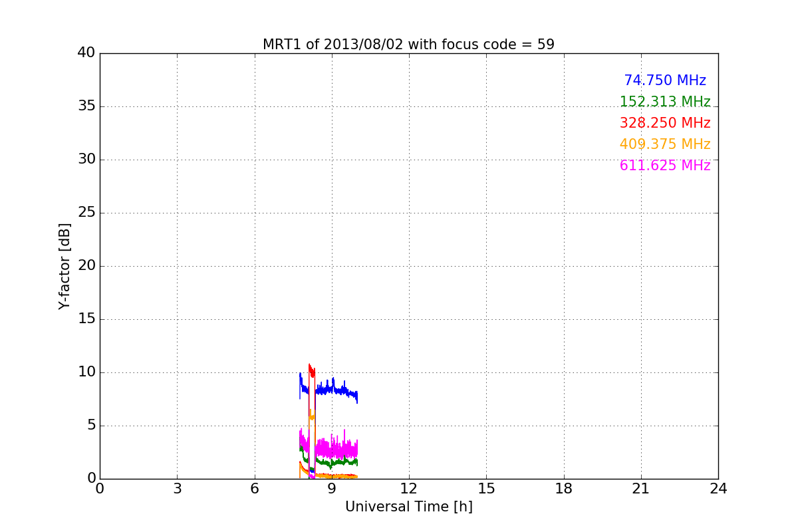
Task: Click the red 328.250 MHz spike
Action: point(312,370)
